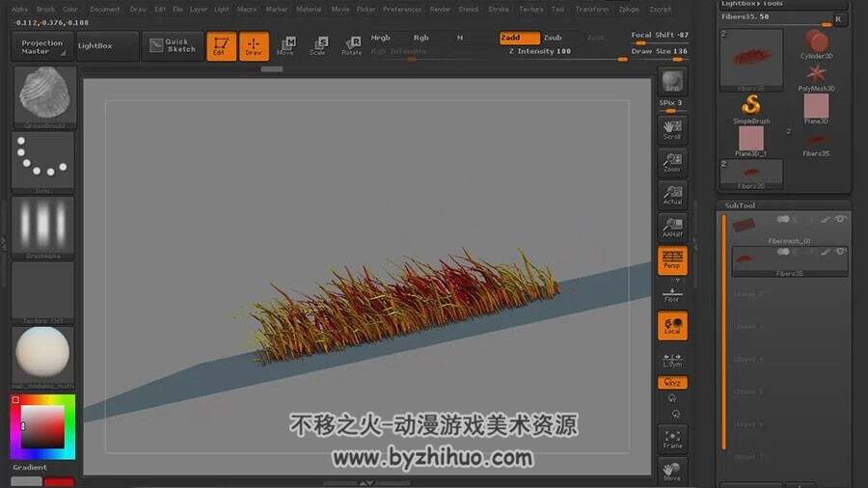This screenshot has width=868, height=488.
Task: Open the Texture Off selector
Action: point(42,292)
